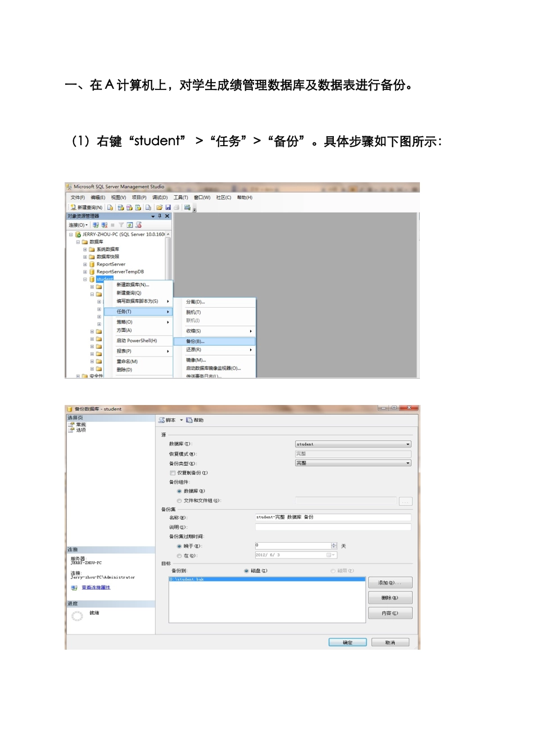
Task: Open the 备份类型 完整 dropdown
Action: [353, 463]
